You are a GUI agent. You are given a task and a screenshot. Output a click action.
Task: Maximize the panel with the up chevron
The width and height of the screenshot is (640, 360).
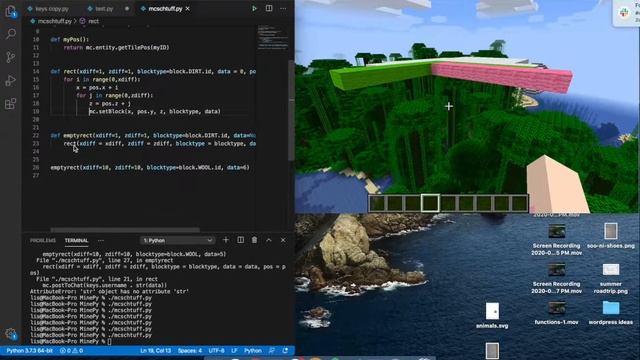click(269, 240)
